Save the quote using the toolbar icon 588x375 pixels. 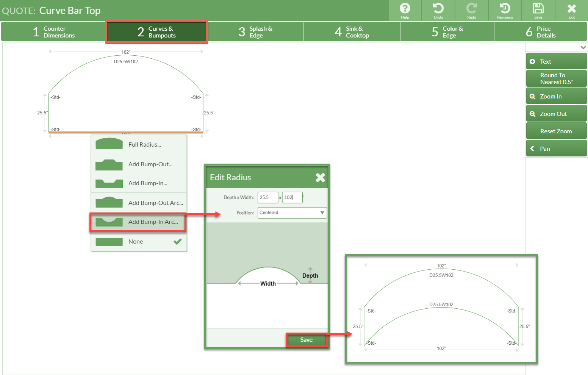[538, 11]
